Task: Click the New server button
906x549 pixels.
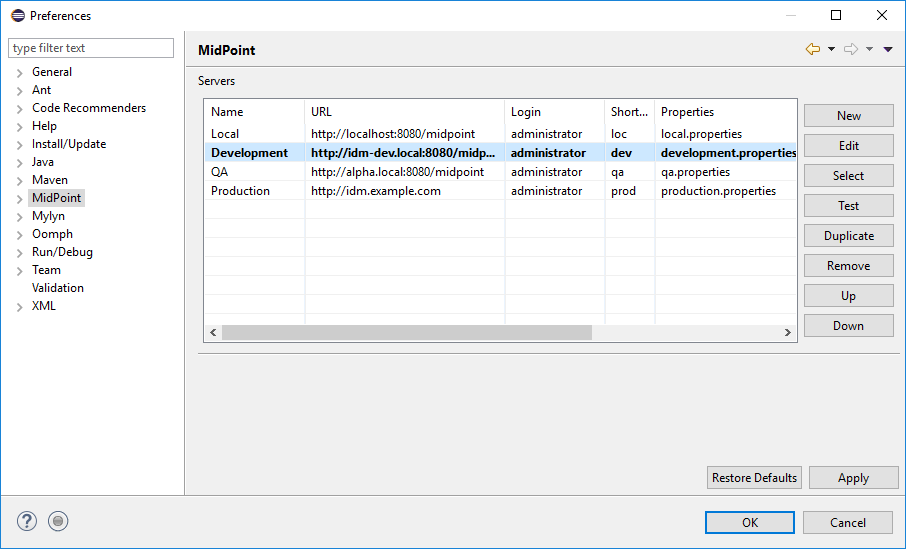Action: (849, 116)
